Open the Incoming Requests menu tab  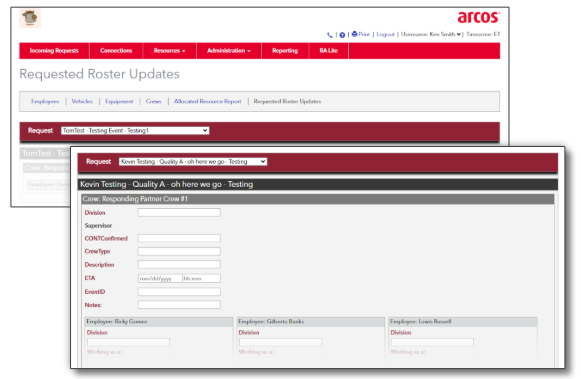click(54, 51)
